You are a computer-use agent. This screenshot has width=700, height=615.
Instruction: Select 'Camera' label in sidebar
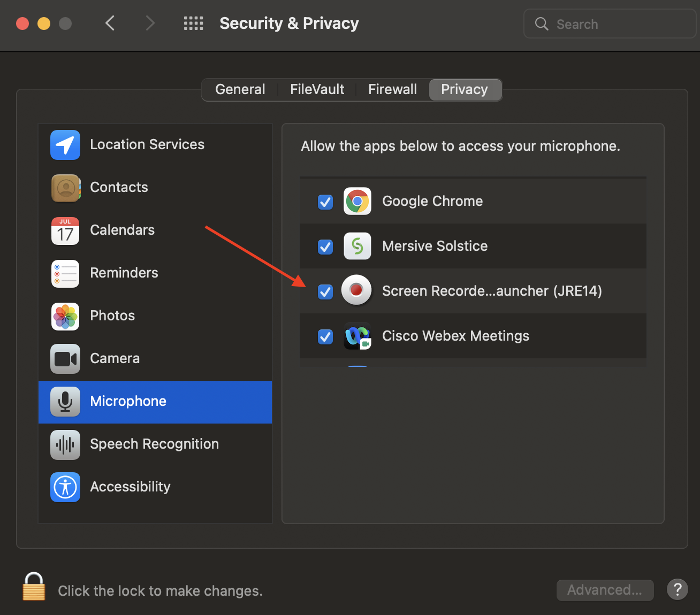pyautogui.click(x=115, y=358)
